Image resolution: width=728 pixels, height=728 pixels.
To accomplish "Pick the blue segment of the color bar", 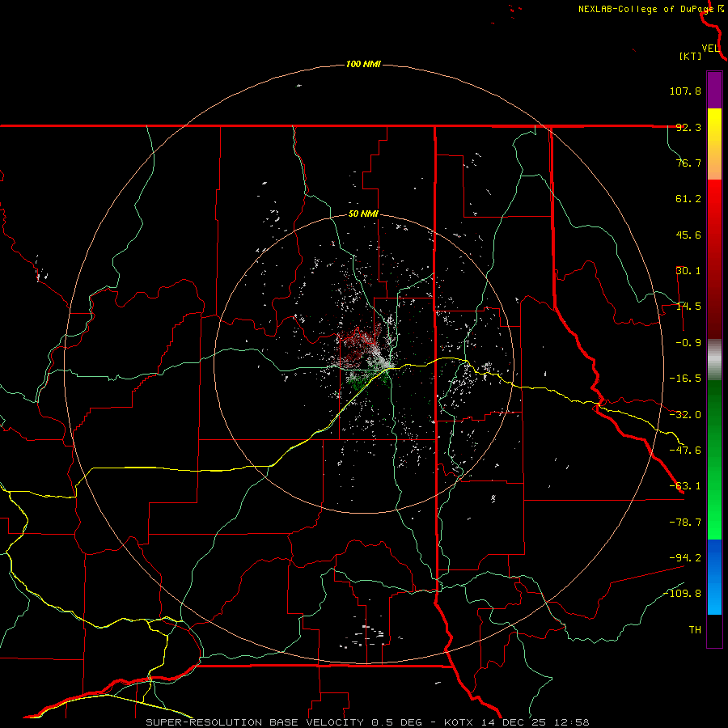I will (714, 577).
